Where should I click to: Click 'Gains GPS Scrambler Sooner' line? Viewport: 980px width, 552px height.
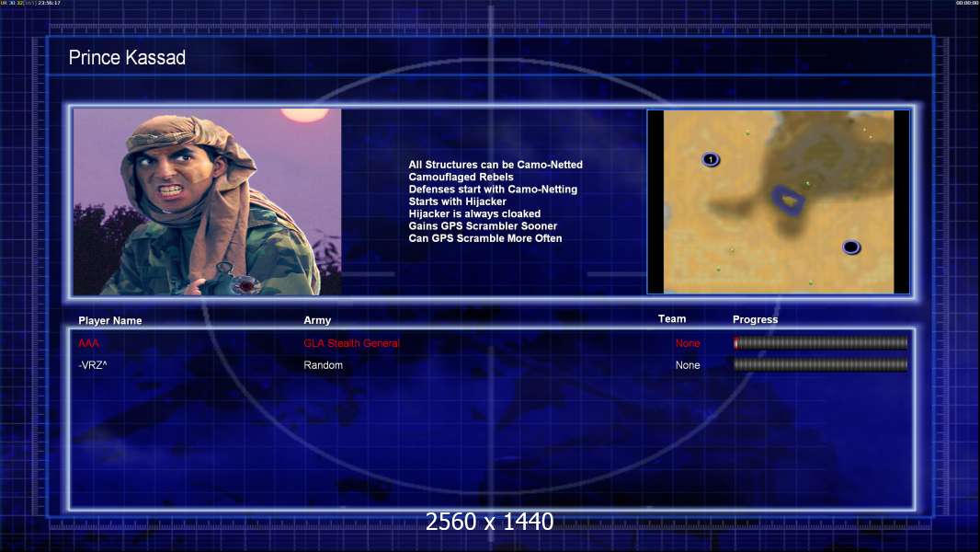point(484,225)
